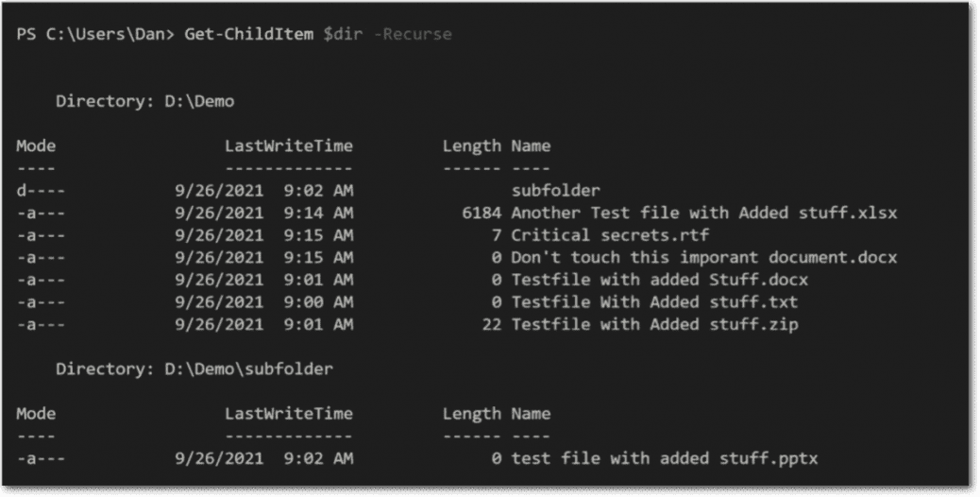Click the Directory: D:\Demo heading
The image size is (980, 497).
point(145,101)
